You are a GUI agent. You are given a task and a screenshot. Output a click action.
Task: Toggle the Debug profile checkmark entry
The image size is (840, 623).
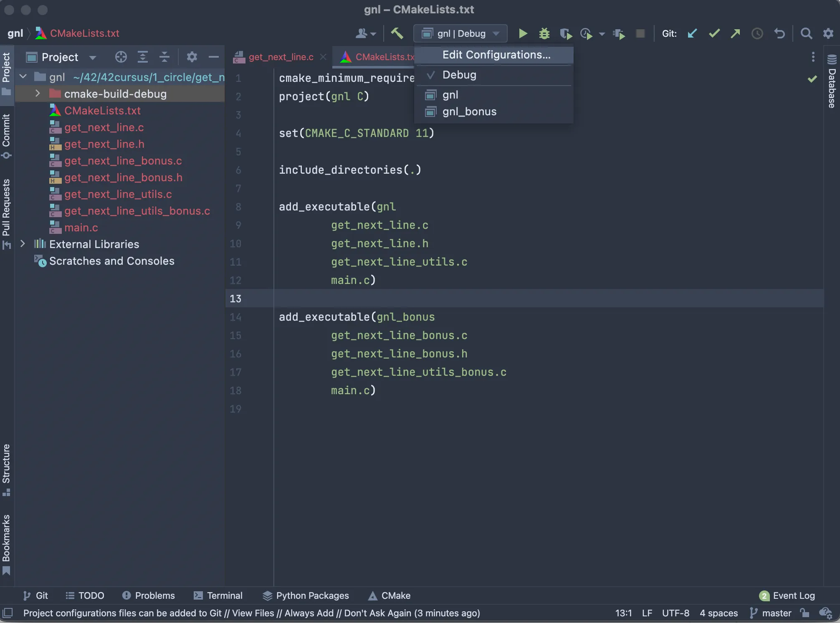pos(459,75)
